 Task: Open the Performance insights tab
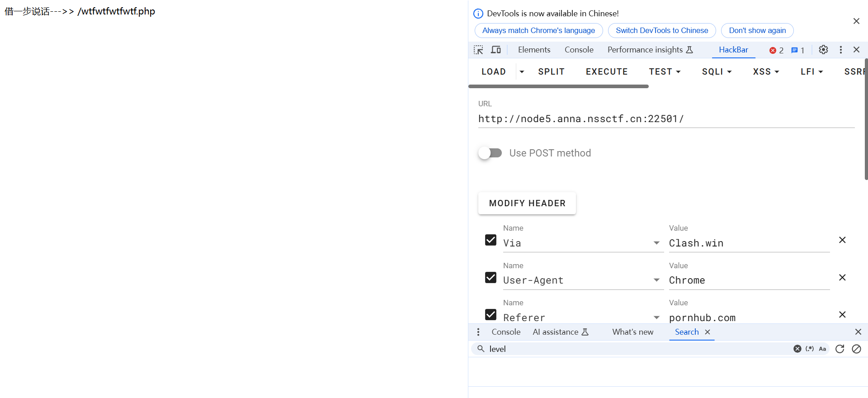pyautogui.click(x=650, y=50)
